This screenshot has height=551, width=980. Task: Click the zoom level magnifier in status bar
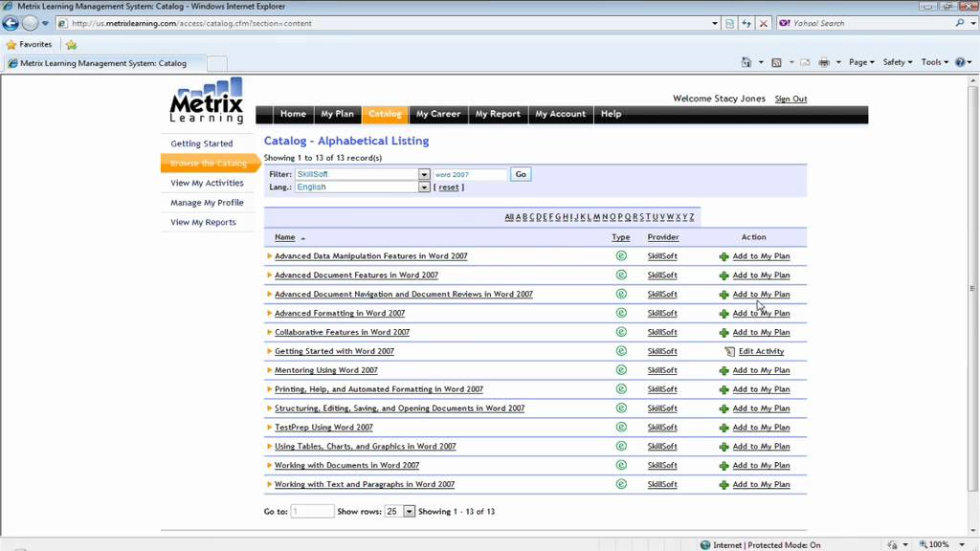point(924,544)
